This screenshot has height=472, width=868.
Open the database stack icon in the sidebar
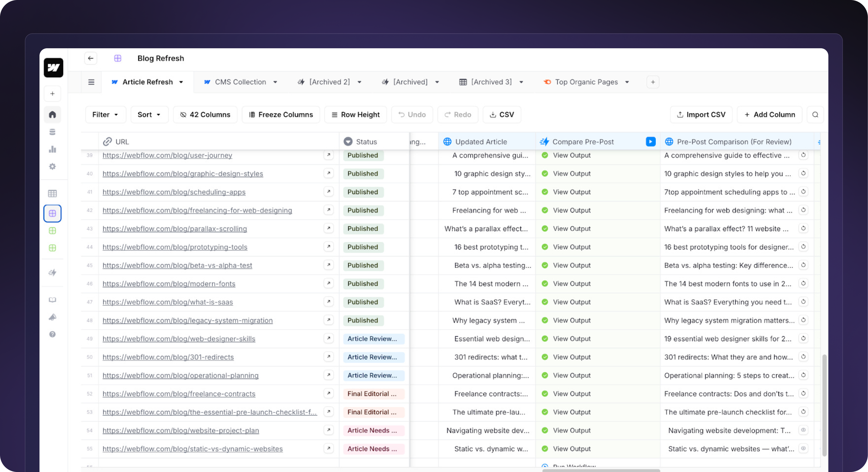point(52,132)
